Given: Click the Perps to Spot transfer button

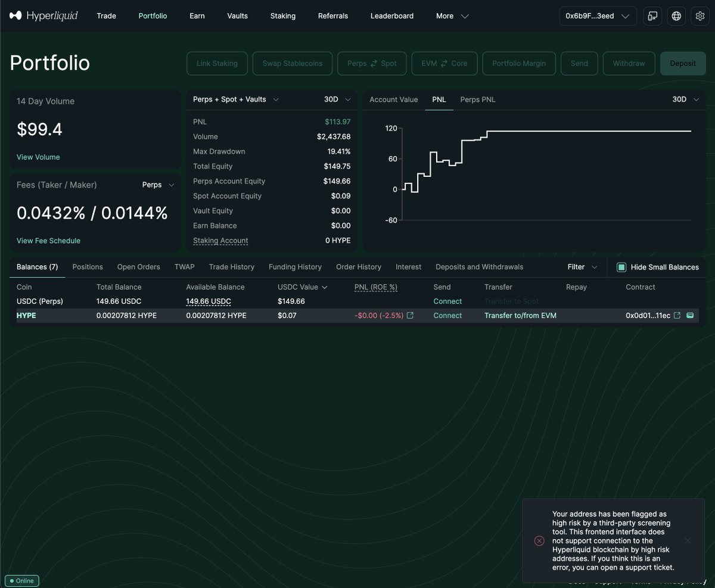Looking at the screenshot, I should coord(372,63).
